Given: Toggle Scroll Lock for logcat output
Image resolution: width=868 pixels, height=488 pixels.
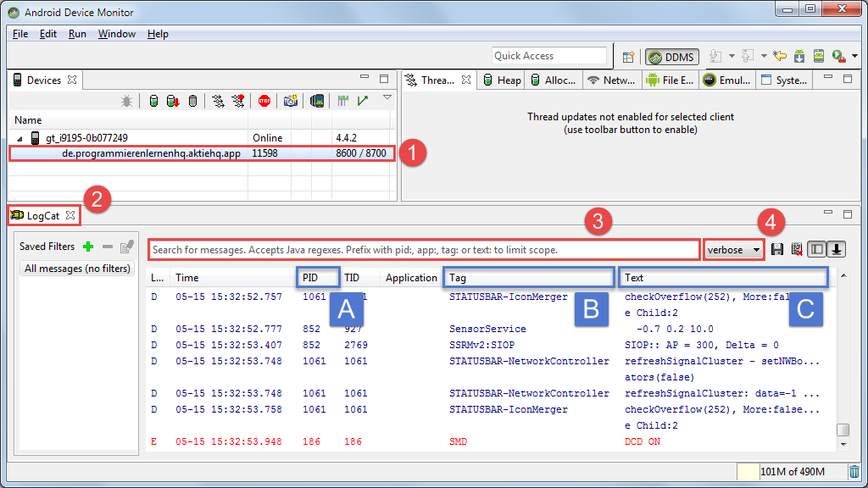Looking at the screenshot, I should pyautogui.click(x=837, y=250).
